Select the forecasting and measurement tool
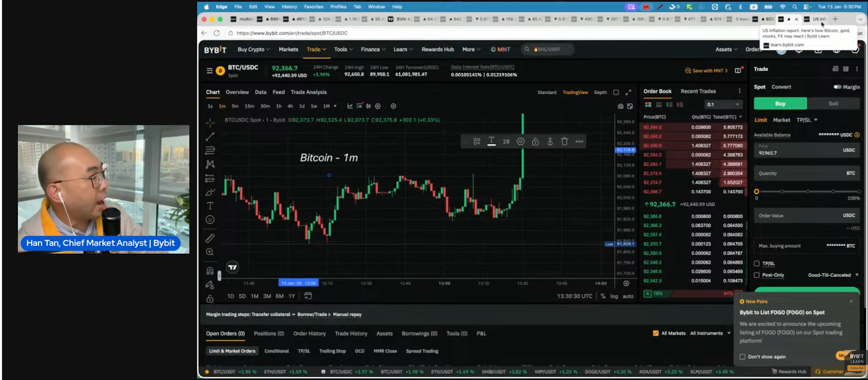Viewport: 868px width, 380px height. click(x=210, y=178)
